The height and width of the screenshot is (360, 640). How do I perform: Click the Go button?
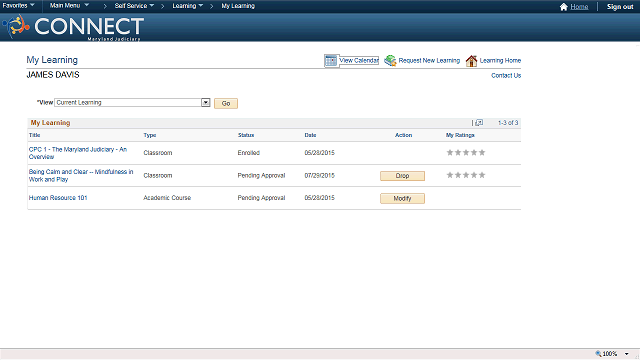226,103
